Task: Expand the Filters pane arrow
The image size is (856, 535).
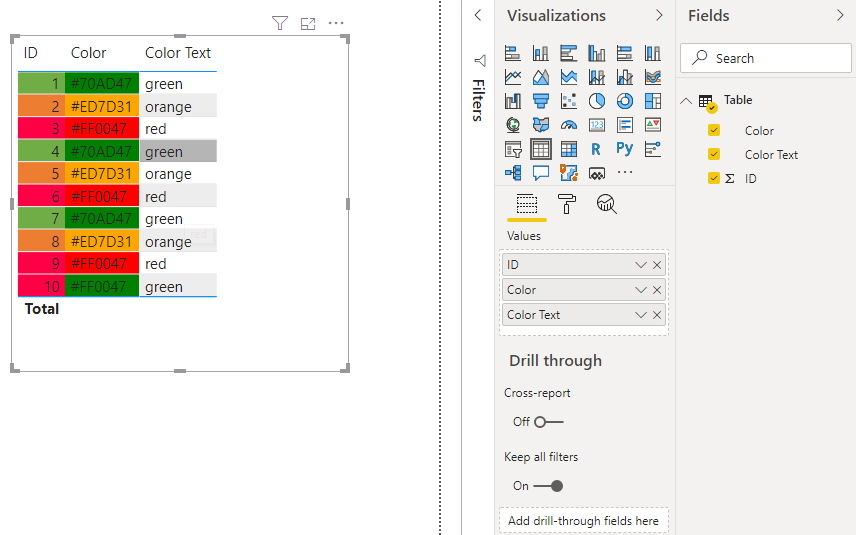Action: click(x=478, y=15)
